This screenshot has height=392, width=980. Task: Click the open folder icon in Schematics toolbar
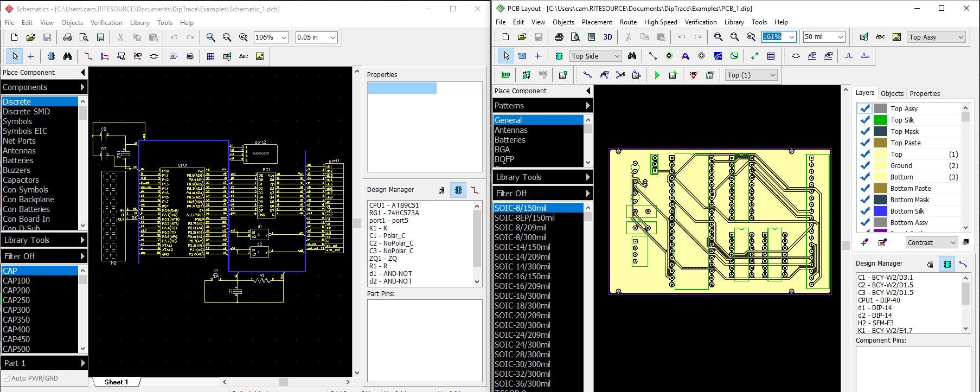coord(31,37)
